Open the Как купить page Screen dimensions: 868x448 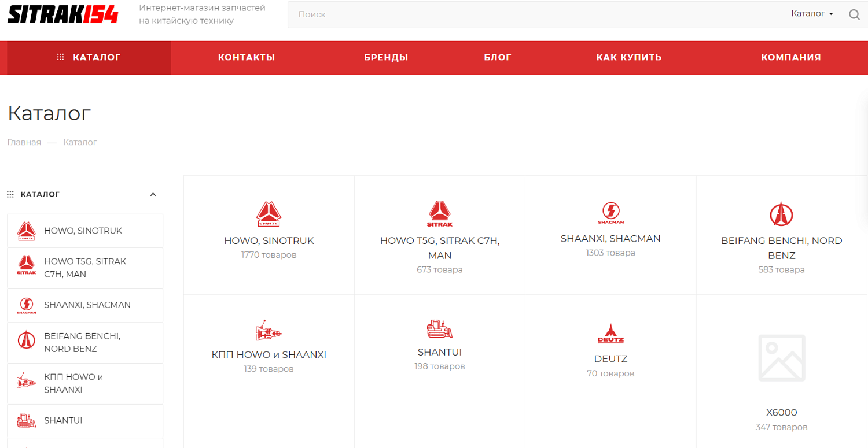click(629, 57)
